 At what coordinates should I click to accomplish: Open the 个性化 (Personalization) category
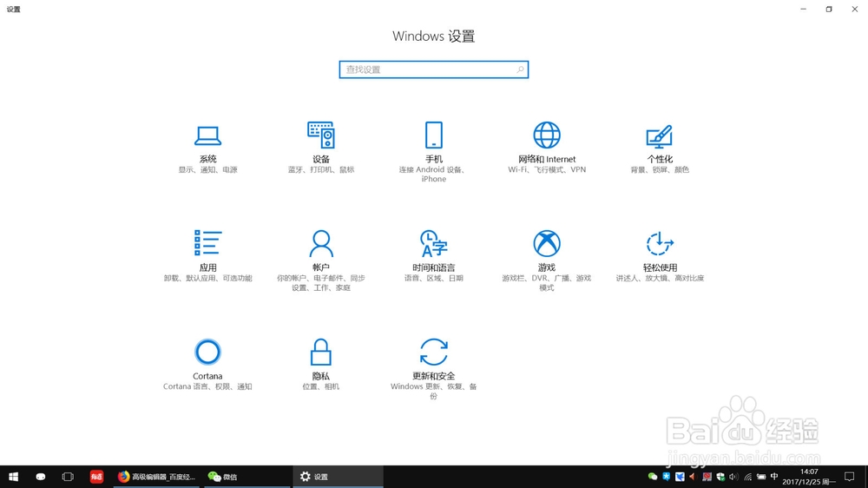pos(660,148)
